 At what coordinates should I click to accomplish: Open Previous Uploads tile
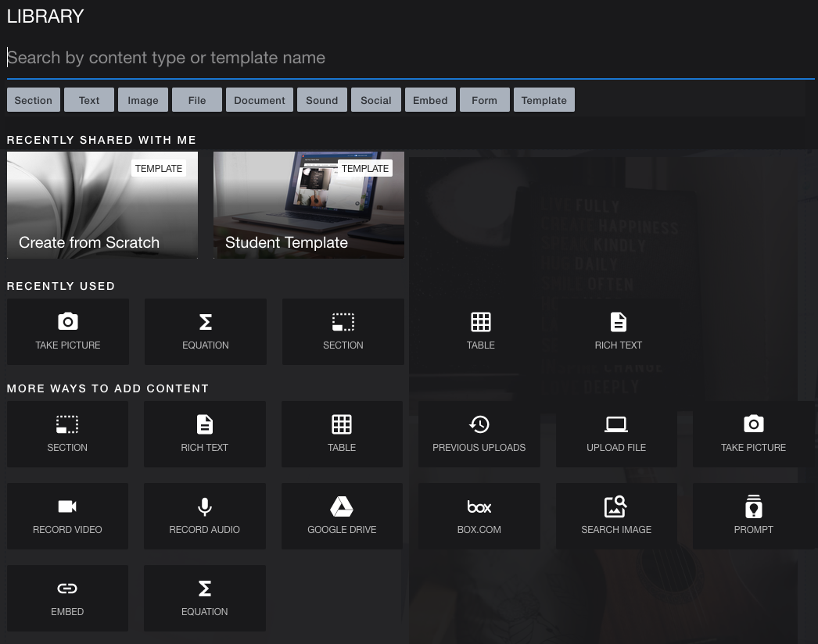coord(479,434)
